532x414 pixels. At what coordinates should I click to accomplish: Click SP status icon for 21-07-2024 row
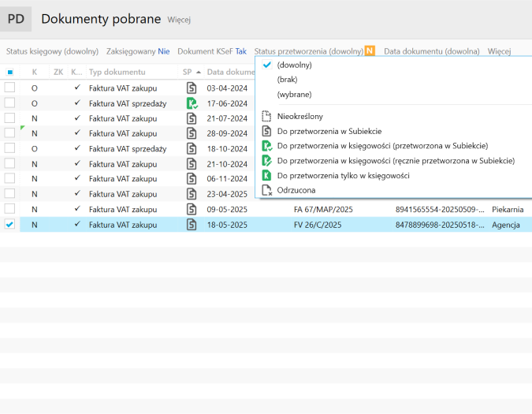(x=192, y=118)
